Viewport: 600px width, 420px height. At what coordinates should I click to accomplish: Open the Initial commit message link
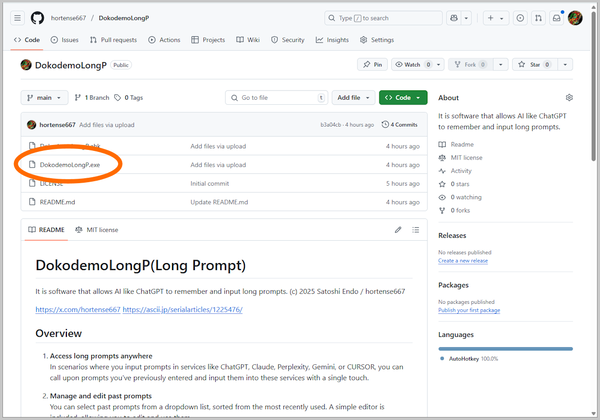coord(210,184)
